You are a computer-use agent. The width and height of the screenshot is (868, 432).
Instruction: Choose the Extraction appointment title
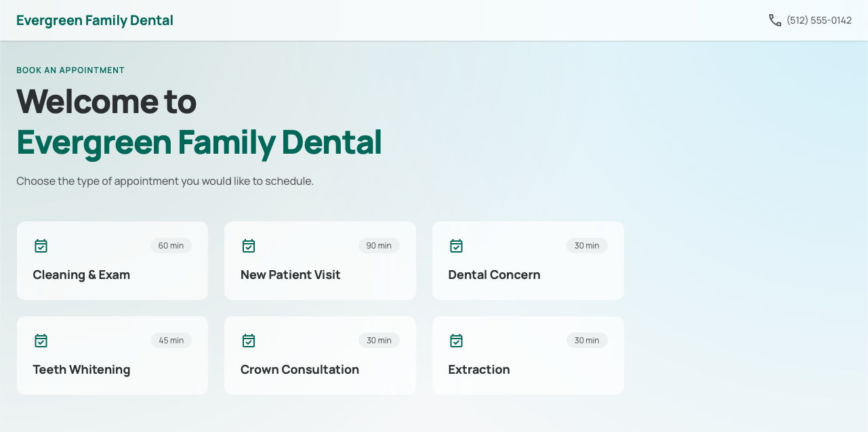click(479, 370)
